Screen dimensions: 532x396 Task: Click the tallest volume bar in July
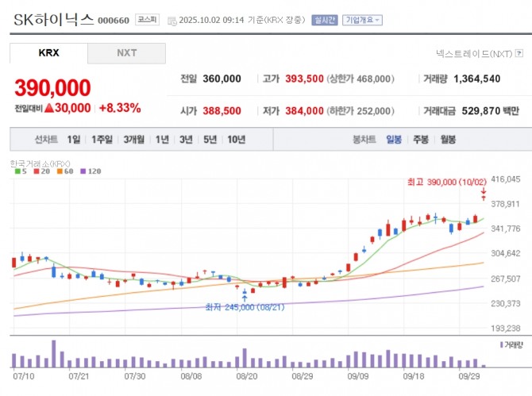pos(54,354)
